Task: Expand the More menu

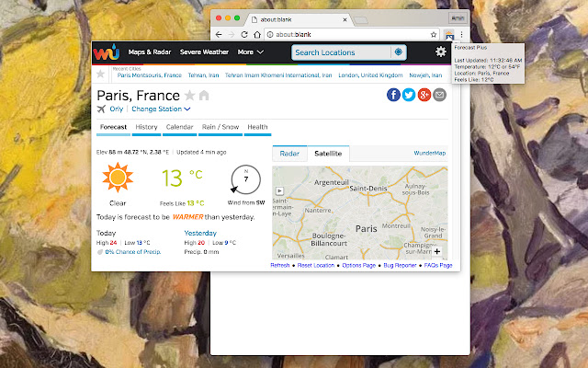Action: [x=250, y=52]
